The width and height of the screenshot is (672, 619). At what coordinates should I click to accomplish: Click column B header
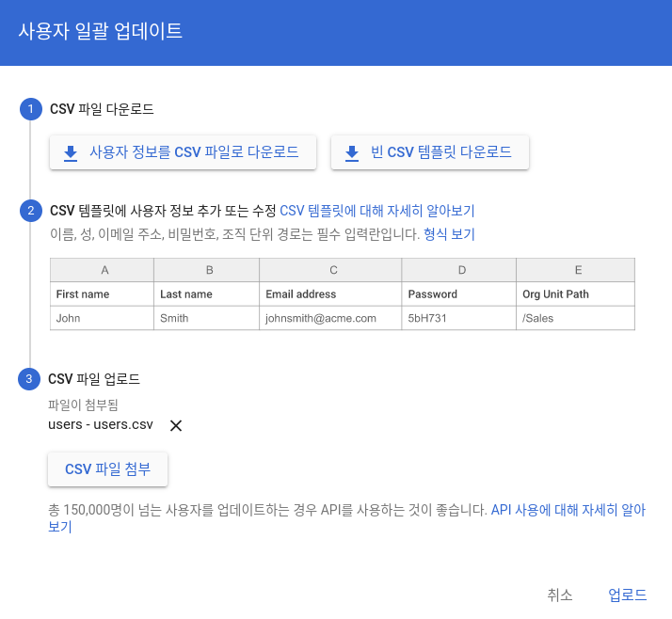[206, 270]
